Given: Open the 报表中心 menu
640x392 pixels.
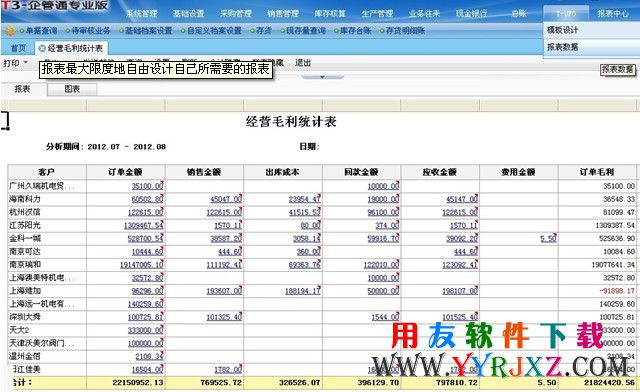Looking at the screenshot, I should click(x=613, y=13).
